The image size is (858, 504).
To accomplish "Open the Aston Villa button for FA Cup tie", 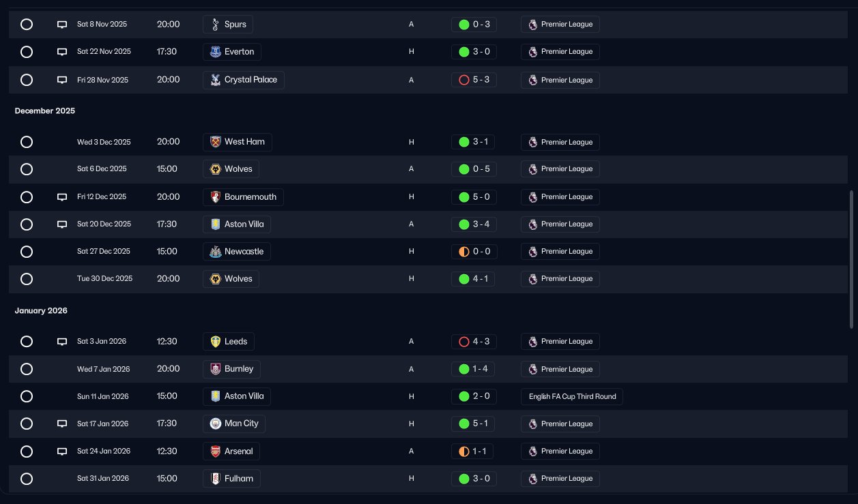I will [236, 396].
